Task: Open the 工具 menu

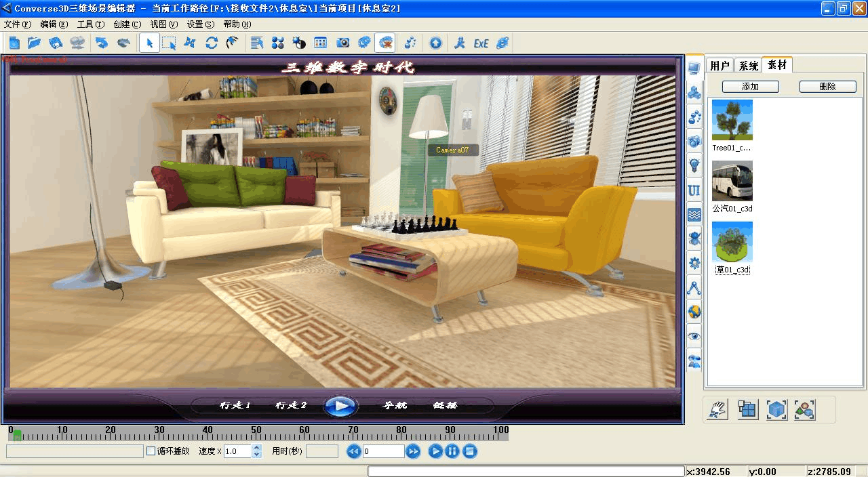Action: tap(91, 24)
